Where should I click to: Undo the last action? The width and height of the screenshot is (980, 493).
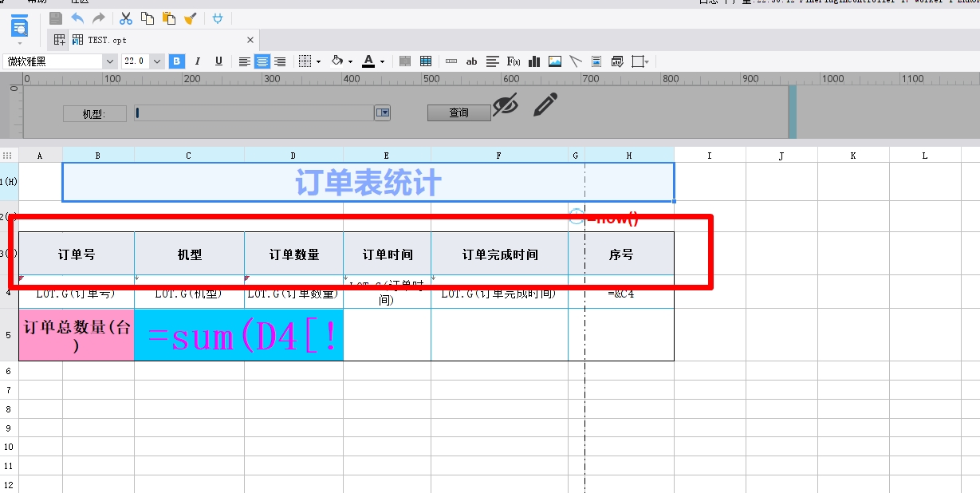coord(77,18)
